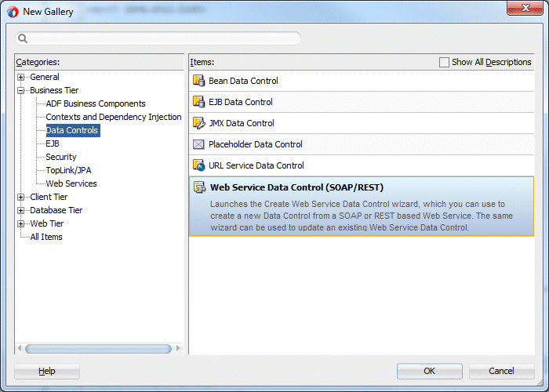Select the Data Controls category
The image size is (549, 392).
click(73, 130)
